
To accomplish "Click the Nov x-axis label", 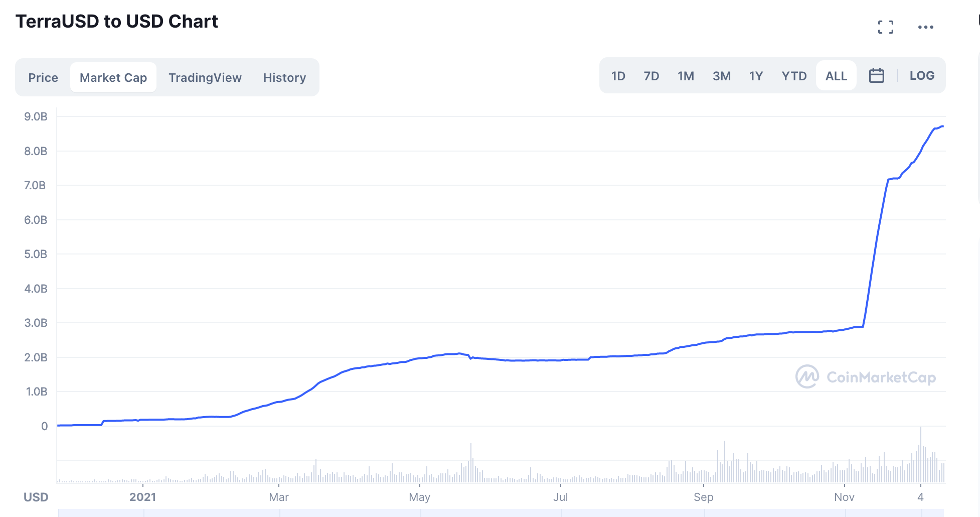I will pyautogui.click(x=845, y=497).
